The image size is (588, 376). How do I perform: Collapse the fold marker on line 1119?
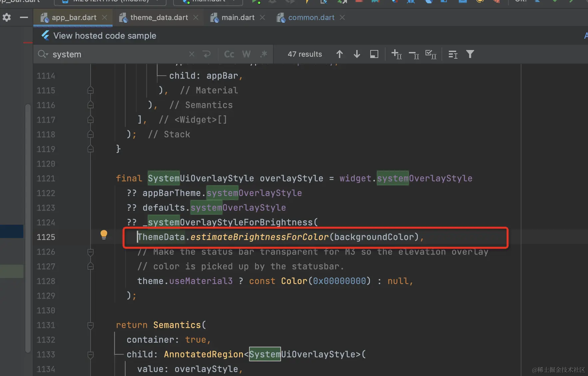91,149
